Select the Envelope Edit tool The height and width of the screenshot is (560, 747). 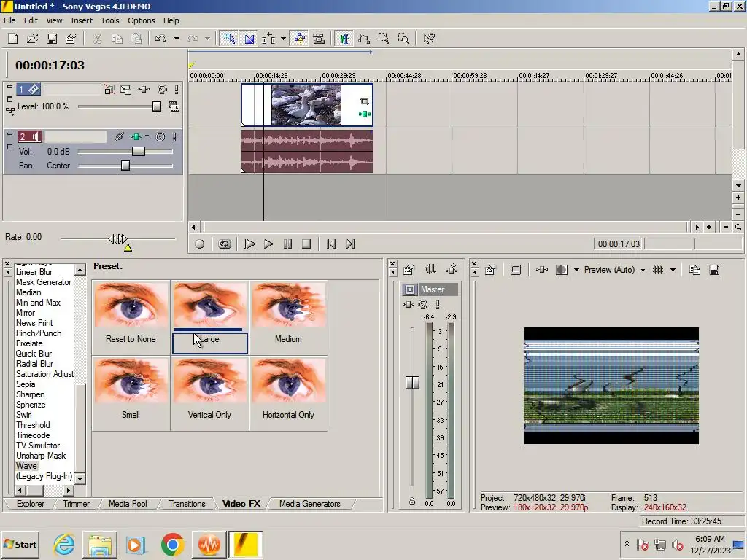pyautogui.click(x=364, y=39)
